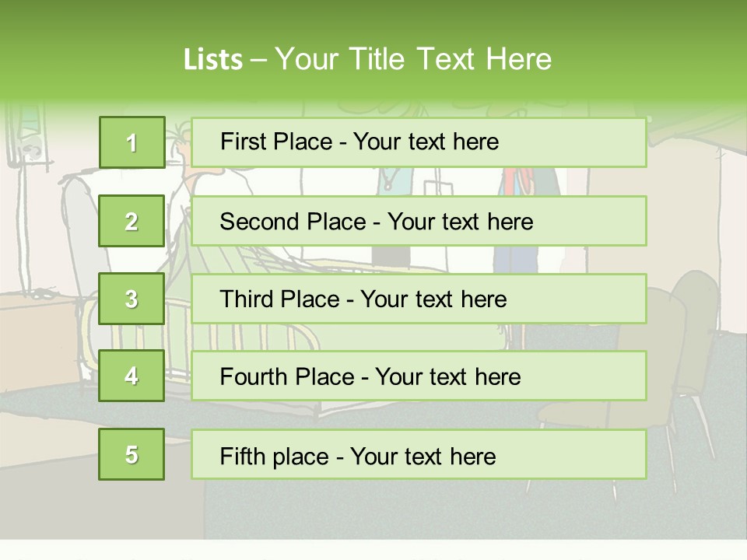The image size is (747, 560).
Task: Select the 'Fifth place - Your text here' bar
Action: tap(419, 454)
